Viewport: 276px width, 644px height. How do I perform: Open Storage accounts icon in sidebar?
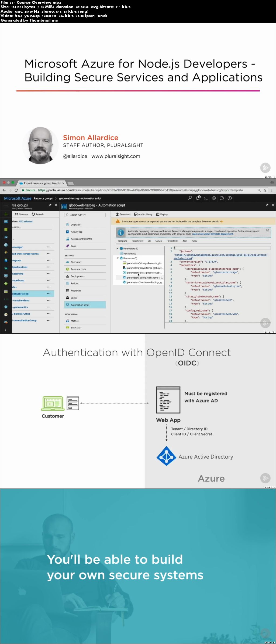point(6,292)
